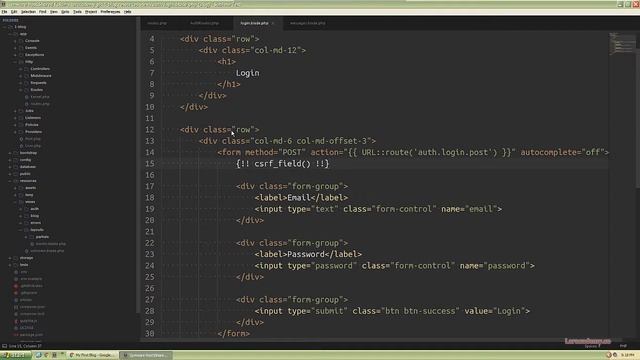Click the Controllers folder icon
Image resolution: width=640 pixels, height=360 pixels.
click(26, 69)
